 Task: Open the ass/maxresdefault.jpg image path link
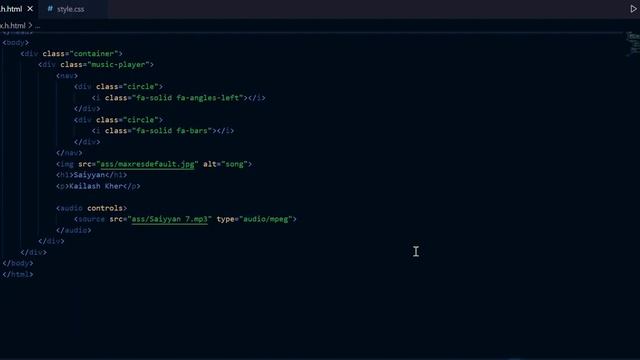pos(147,164)
